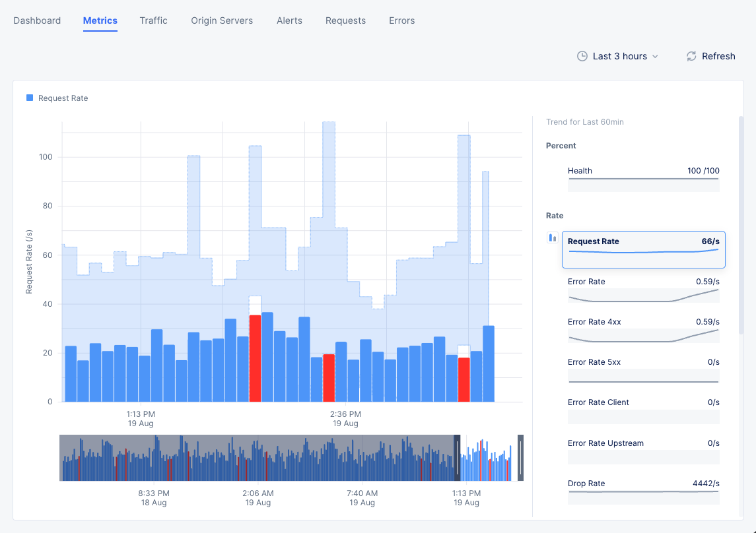Open the Last 3 hours dropdown
The height and width of the screenshot is (533, 756).
pyautogui.click(x=618, y=56)
